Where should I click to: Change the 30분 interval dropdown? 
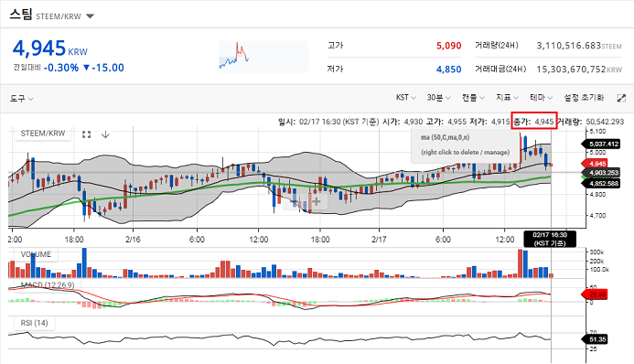pyautogui.click(x=439, y=97)
